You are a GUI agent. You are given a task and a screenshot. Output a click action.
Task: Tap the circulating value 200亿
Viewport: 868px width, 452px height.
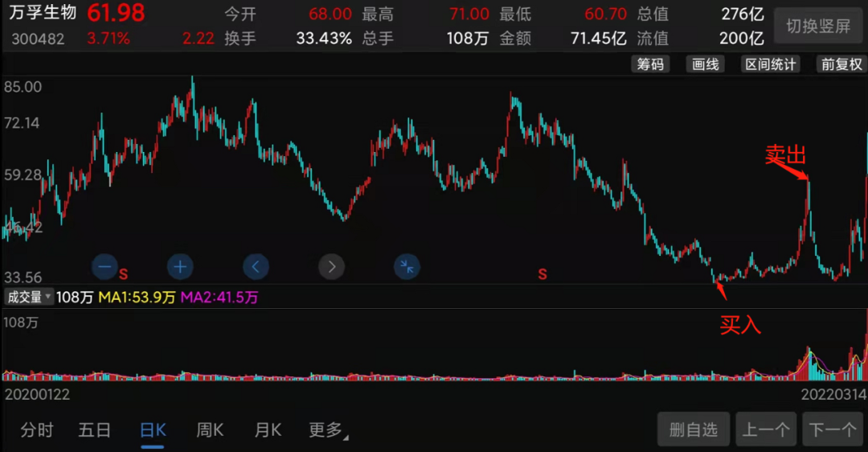point(741,39)
